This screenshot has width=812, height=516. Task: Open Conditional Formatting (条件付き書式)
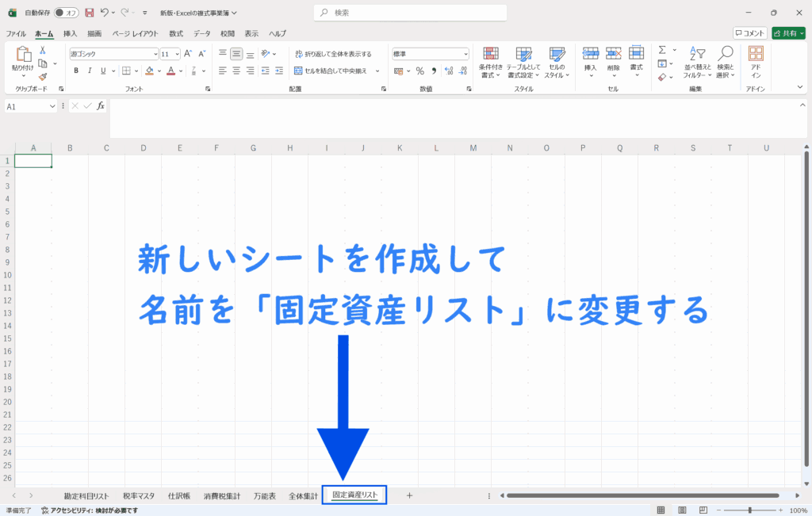(x=491, y=61)
